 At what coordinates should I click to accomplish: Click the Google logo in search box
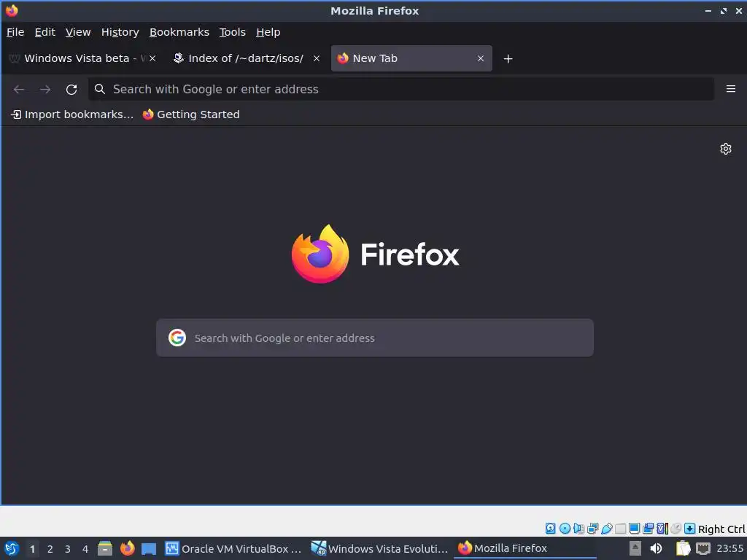[x=177, y=338]
